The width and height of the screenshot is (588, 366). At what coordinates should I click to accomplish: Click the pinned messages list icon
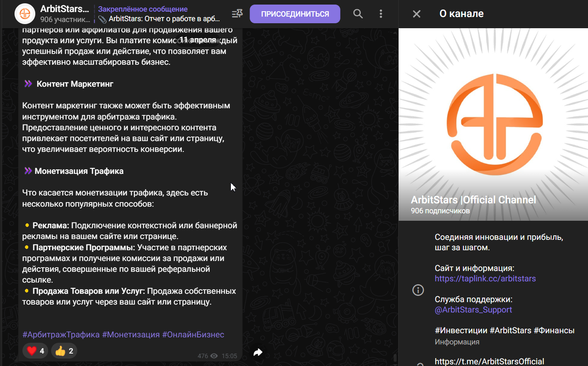pyautogui.click(x=237, y=14)
